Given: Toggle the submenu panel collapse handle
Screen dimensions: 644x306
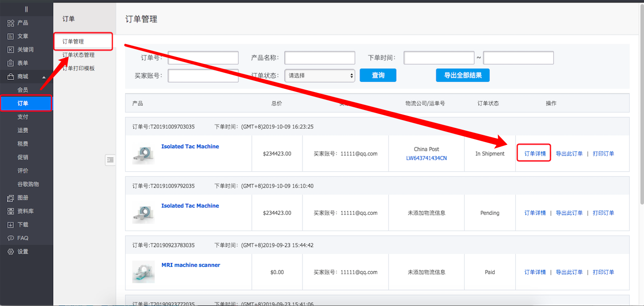Looking at the screenshot, I should (x=110, y=160).
